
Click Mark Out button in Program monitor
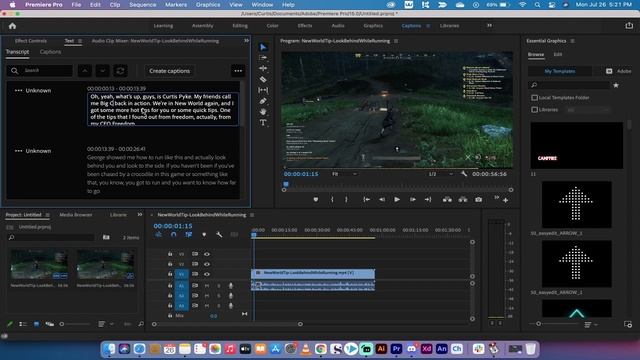[346, 200]
